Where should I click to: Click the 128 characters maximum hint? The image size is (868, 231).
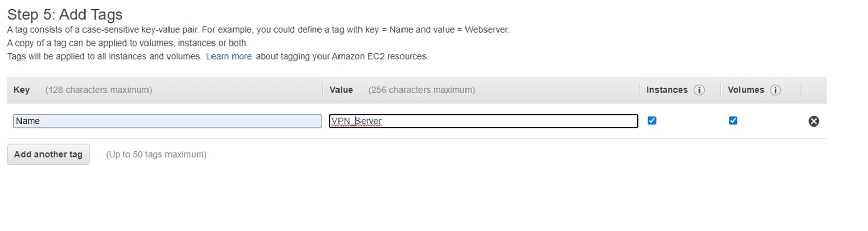coord(98,90)
